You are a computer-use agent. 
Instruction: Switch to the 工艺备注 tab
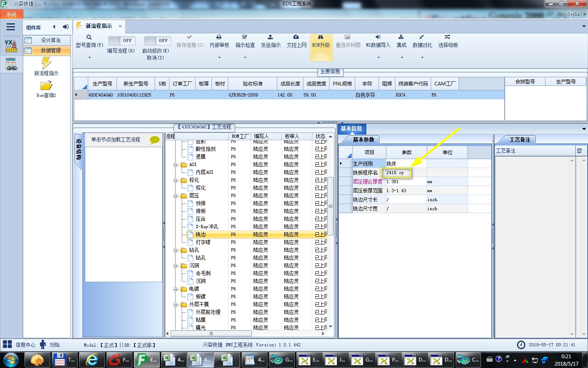(519, 140)
